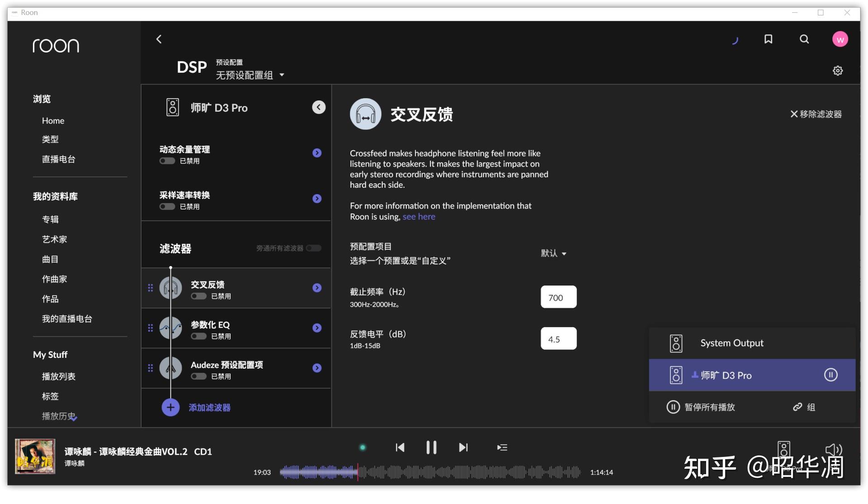
Task: Open the play queue icon near transport controls
Action: point(502,447)
